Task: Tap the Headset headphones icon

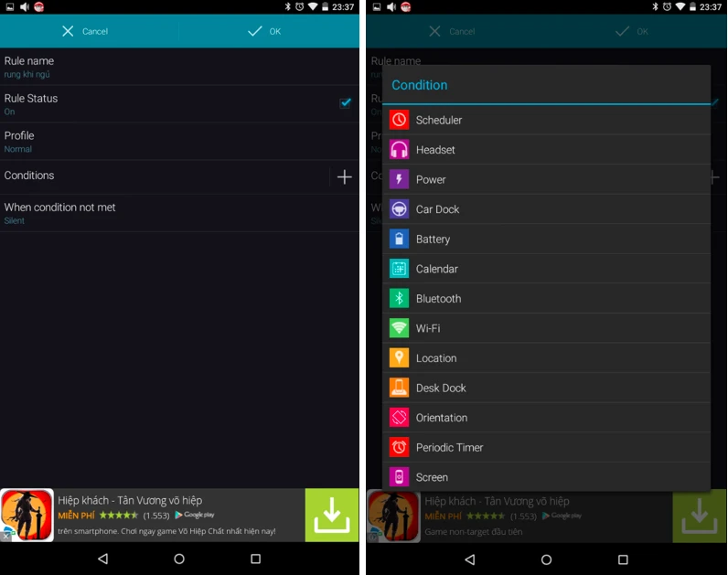Action: tap(399, 149)
